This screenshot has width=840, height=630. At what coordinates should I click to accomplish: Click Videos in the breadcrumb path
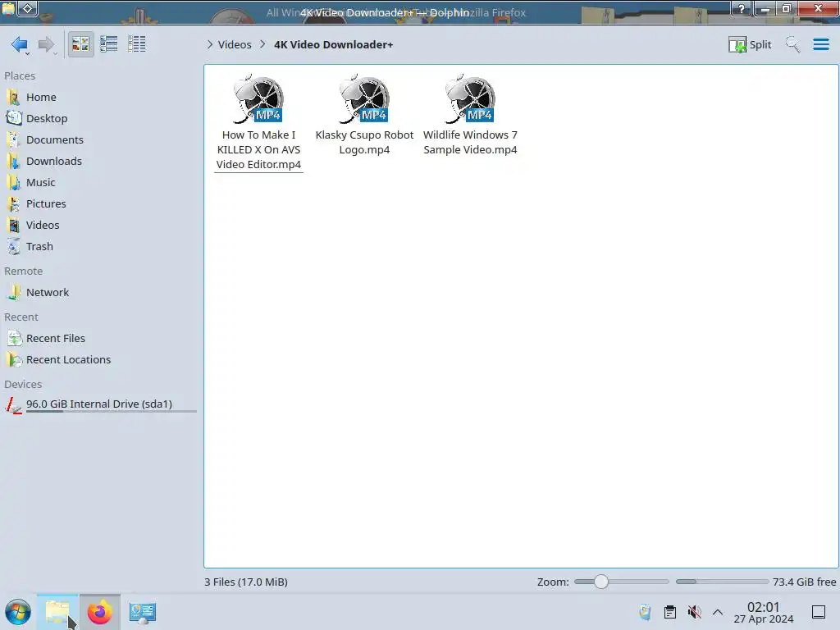click(x=235, y=44)
